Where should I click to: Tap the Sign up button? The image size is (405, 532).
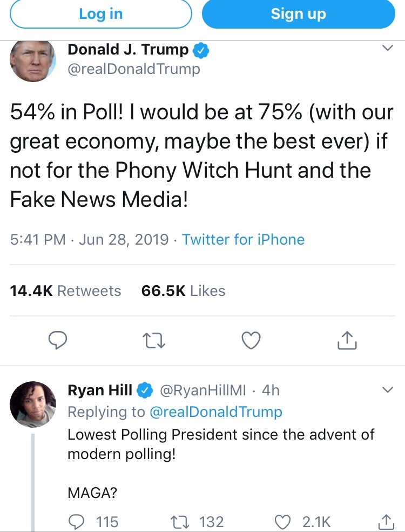pyautogui.click(x=298, y=15)
